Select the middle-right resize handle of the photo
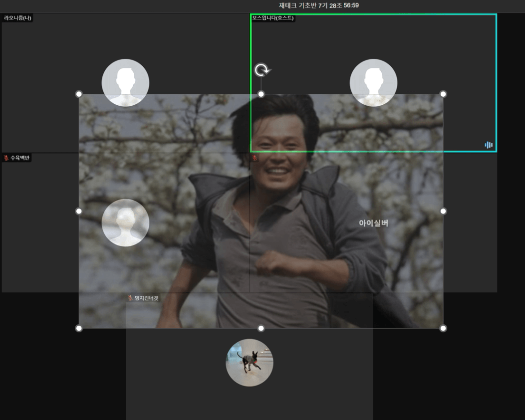Image resolution: width=525 pixels, height=420 pixels. tap(443, 211)
